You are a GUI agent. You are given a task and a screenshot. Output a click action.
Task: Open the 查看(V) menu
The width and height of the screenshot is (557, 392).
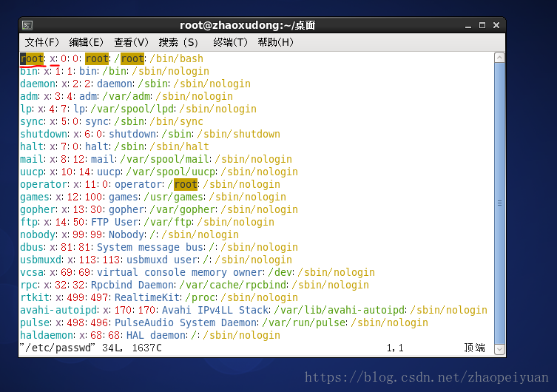pos(131,42)
